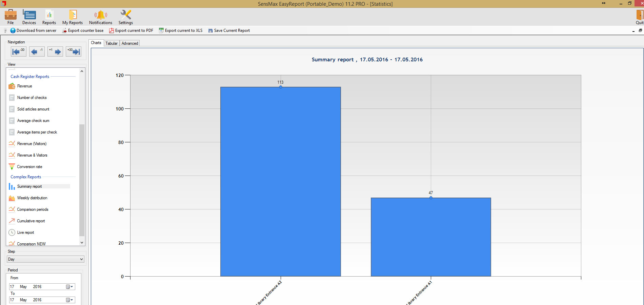644x305 pixels.
Task: Click the Revenue wallet icon
Action: click(12, 86)
